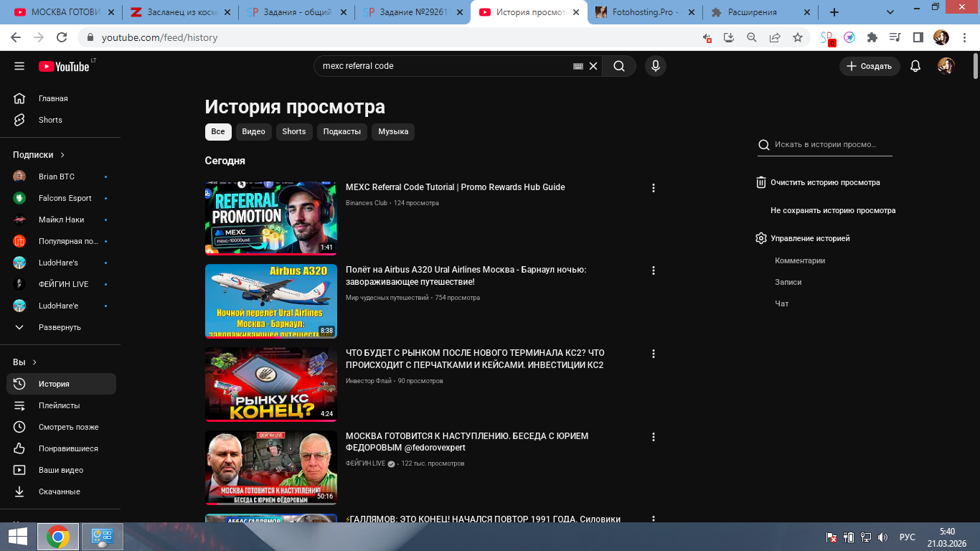Open Windows Start menu
980x551 pixels.
coord(17,537)
